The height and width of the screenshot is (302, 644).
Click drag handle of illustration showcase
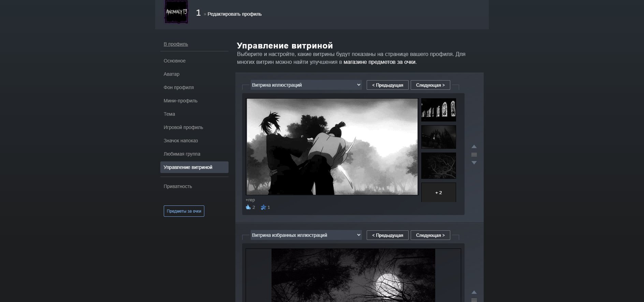point(474,155)
